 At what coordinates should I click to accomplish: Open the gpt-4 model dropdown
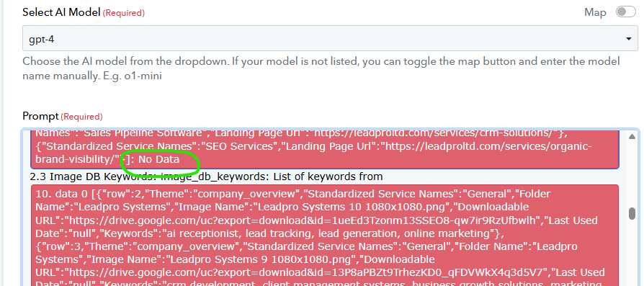(x=330, y=39)
